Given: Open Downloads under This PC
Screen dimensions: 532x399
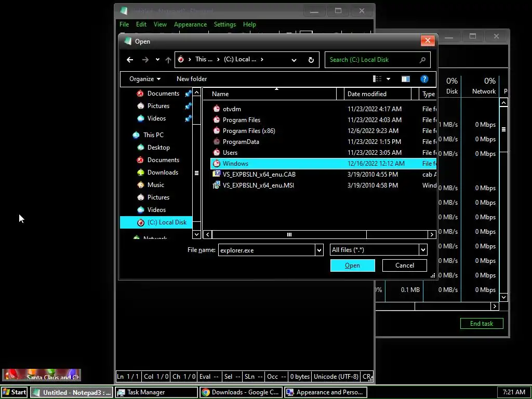Looking at the screenshot, I should pyautogui.click(x=163, y=172).
